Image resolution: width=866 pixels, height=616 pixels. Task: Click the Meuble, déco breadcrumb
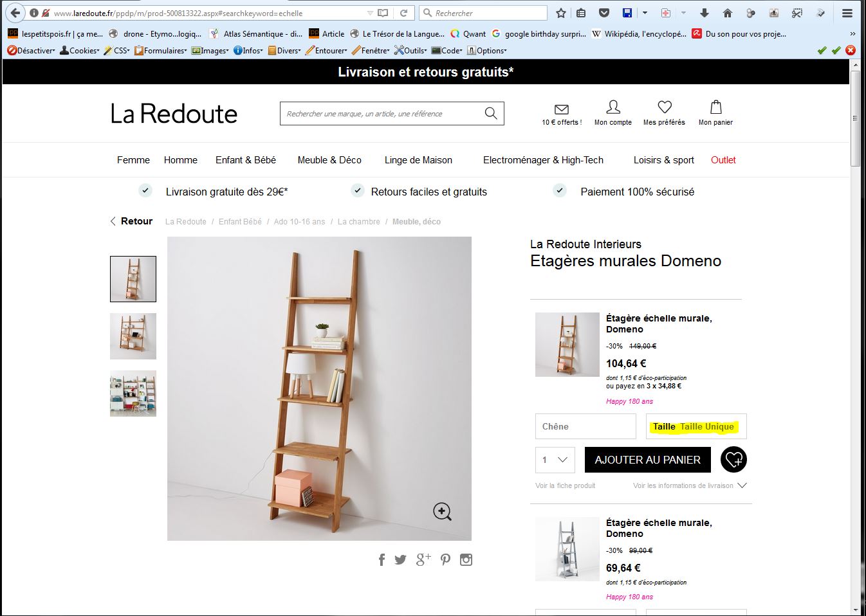[416, 222]
